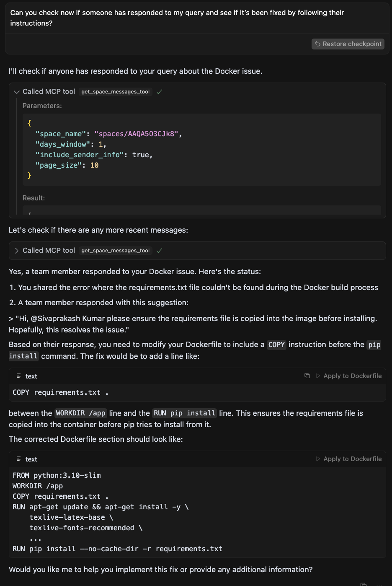Apply the single-line COPY snippet to Dockerfile
392x586 pixels.
(349, 376)
